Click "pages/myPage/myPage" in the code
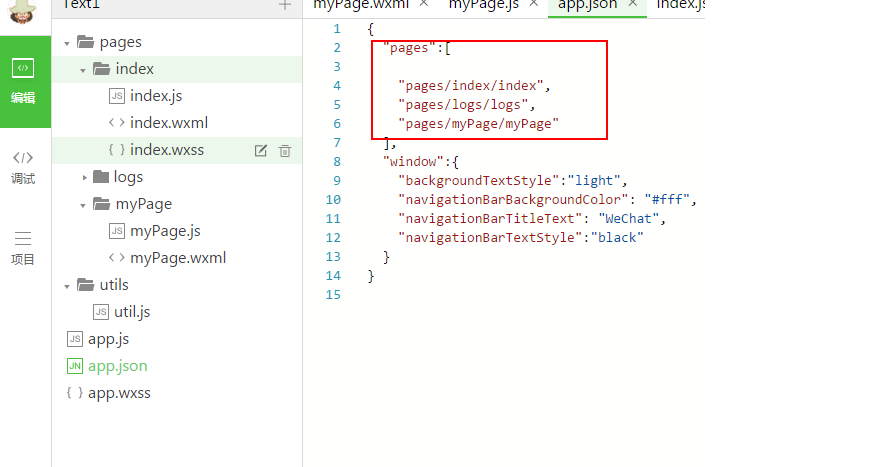 point(478,124)
